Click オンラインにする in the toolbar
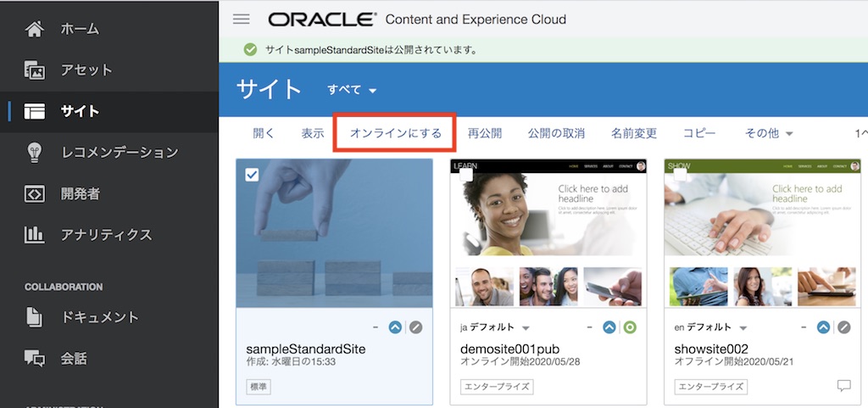 click(x=396, y=134)
